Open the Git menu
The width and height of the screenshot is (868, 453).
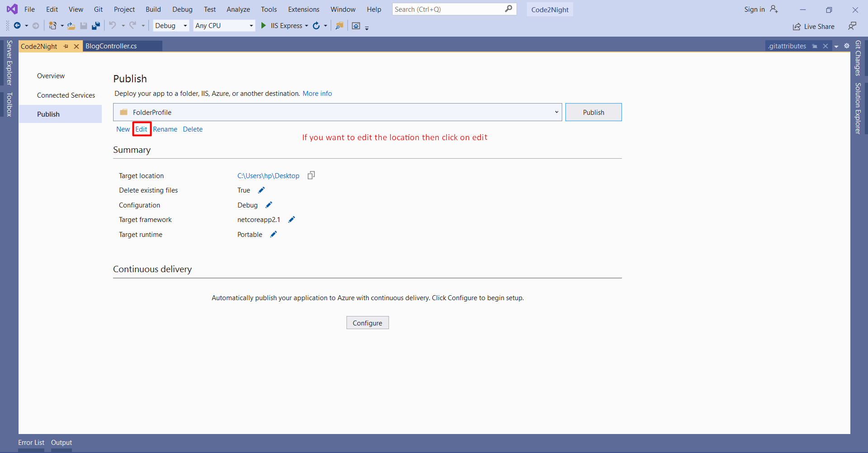[x=98, y=9]
